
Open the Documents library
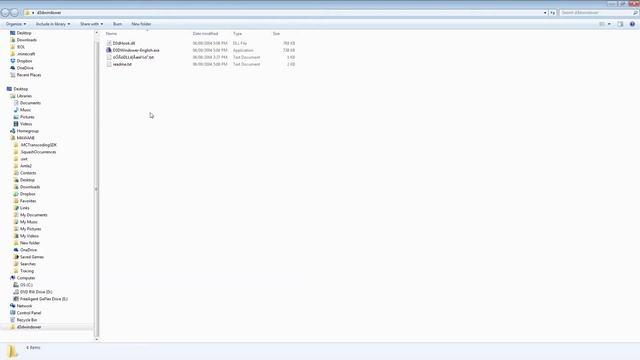[x=30, y=103]
